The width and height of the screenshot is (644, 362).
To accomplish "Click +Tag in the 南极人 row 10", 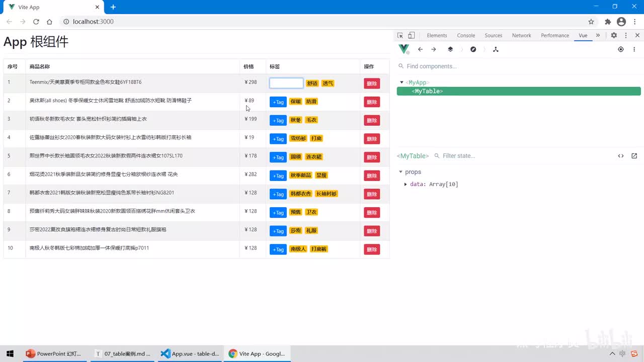I will [278, 249].
